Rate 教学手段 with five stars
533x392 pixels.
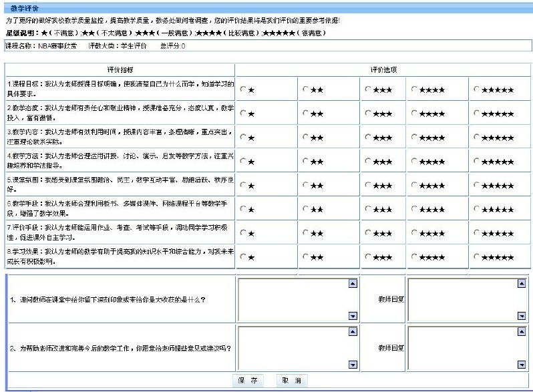(477, 209)
